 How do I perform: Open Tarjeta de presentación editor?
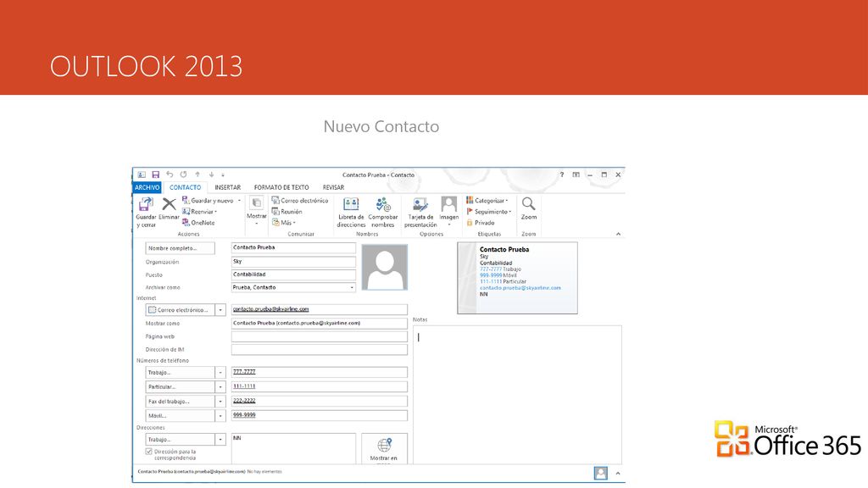click(420, 212)
